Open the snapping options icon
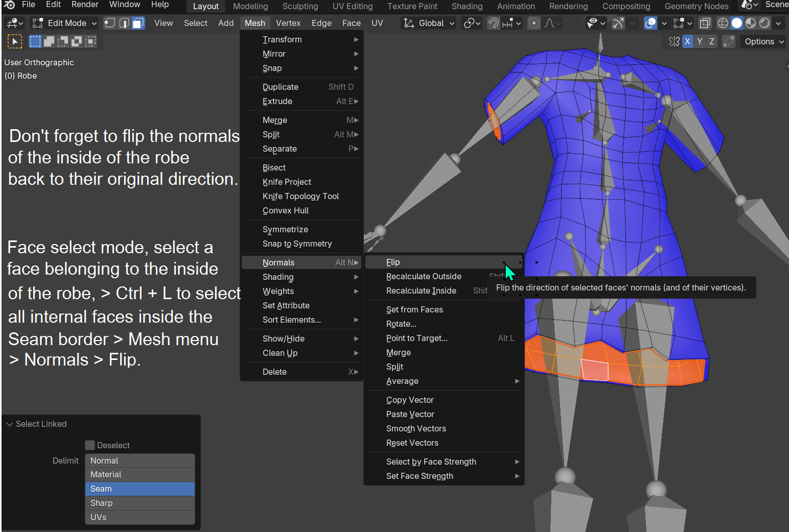 (x=512, y=23)
